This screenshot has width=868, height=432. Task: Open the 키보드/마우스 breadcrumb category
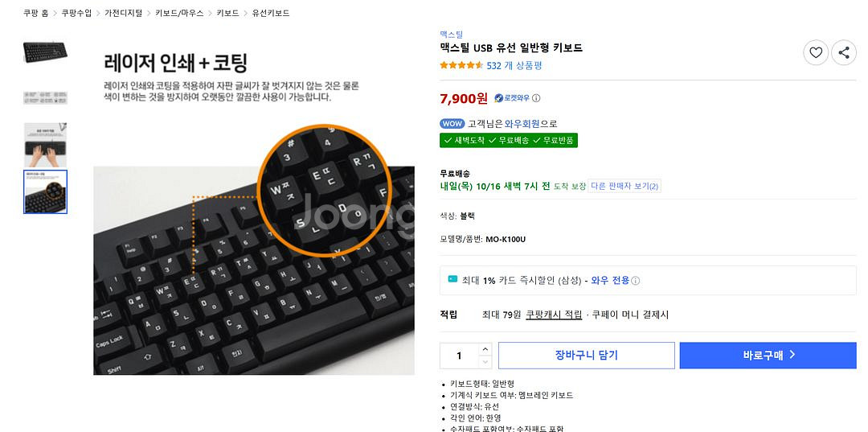click(179, 13)
